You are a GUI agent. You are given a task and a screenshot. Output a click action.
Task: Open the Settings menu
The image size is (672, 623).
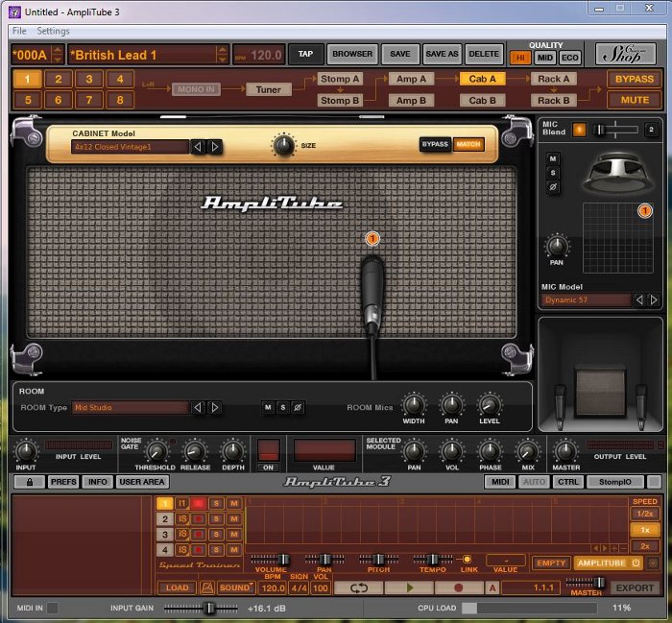pyautogui.click(x=53, y=31)
